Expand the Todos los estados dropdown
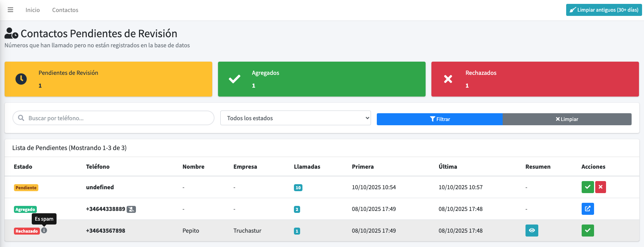This screenshot has width=644, height=247. [x=295, y=118]
